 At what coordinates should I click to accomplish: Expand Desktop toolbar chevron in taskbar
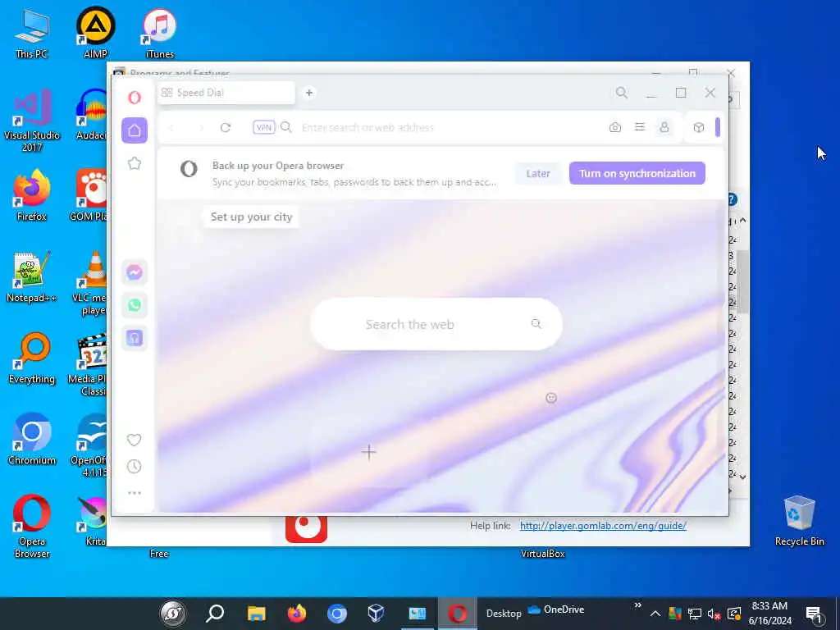637,605
